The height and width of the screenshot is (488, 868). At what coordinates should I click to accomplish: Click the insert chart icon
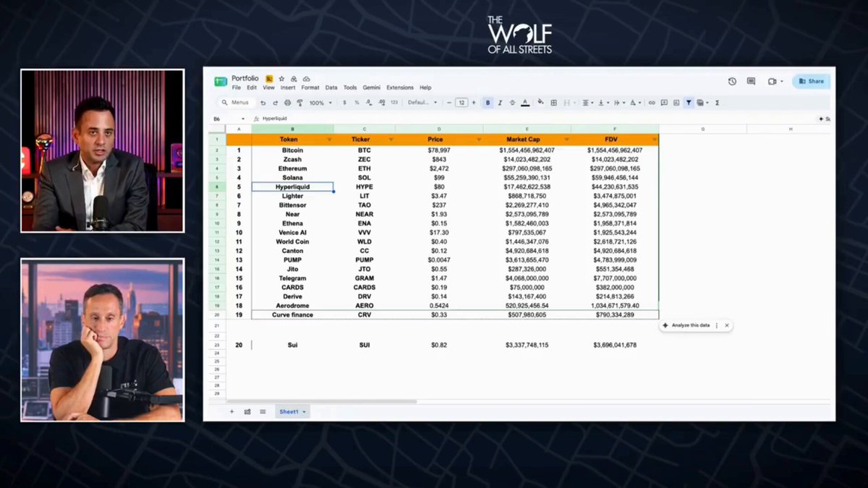point(676,103)
